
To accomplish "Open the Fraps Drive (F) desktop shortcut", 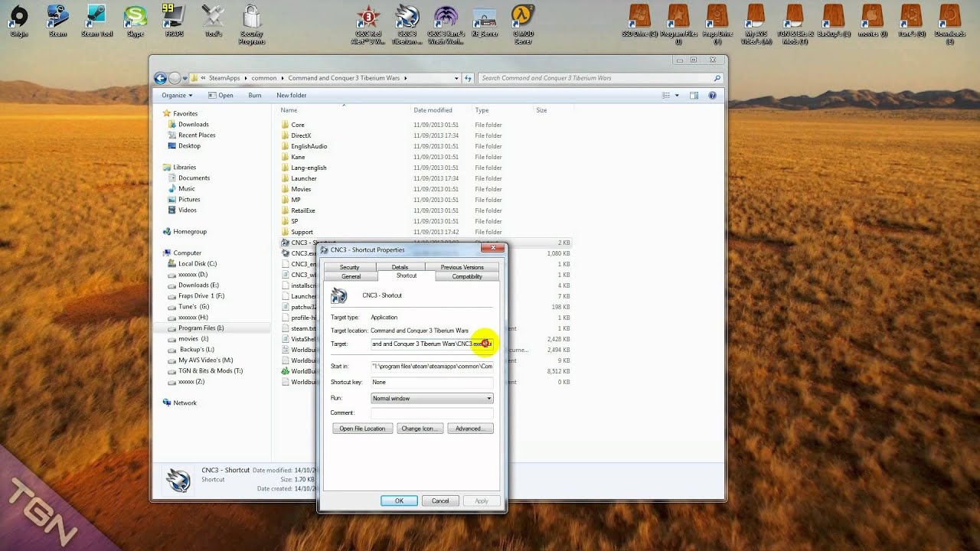I will (717, 24).
